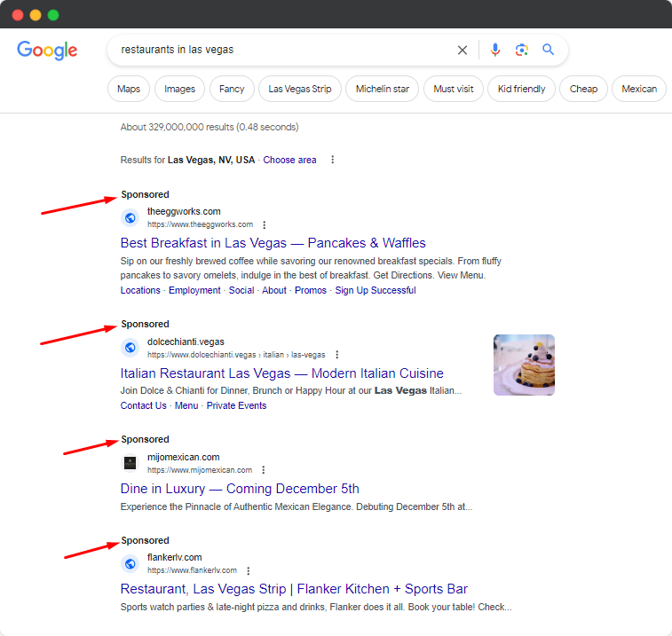
Task: Select the Michelin star filter chip
Action: 383,89
